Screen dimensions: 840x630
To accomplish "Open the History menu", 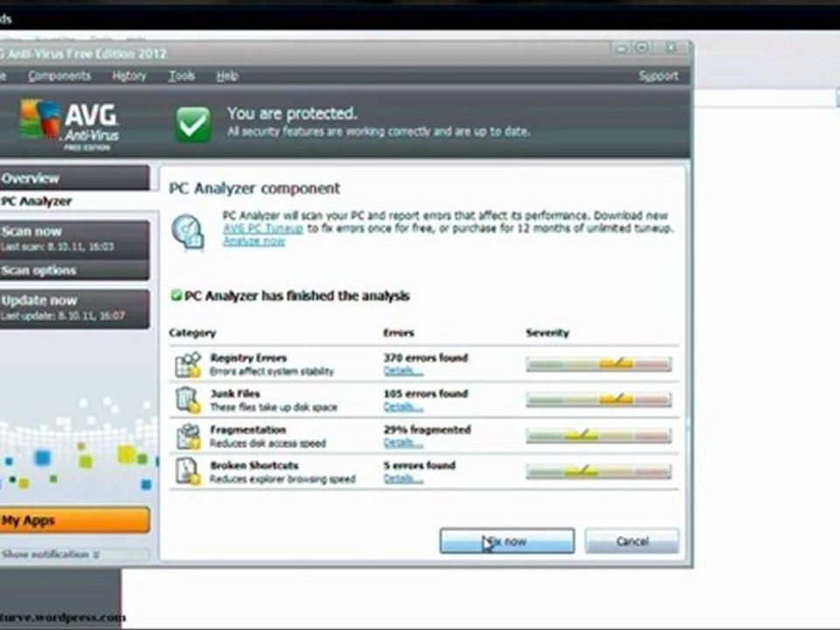I will 129,75.
